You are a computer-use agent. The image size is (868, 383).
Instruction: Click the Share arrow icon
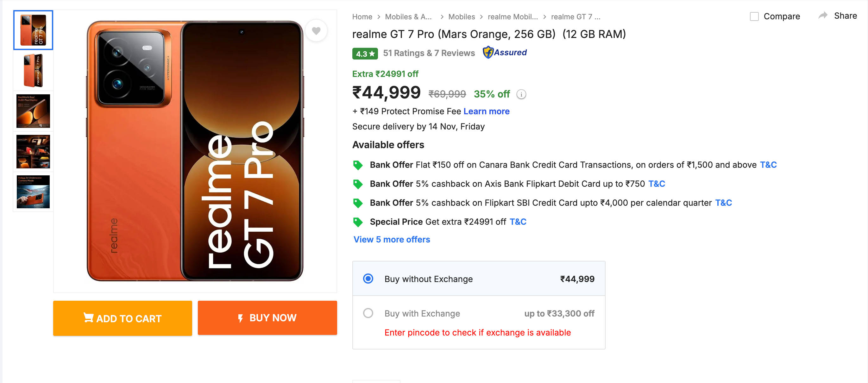[x=823, y=16]
